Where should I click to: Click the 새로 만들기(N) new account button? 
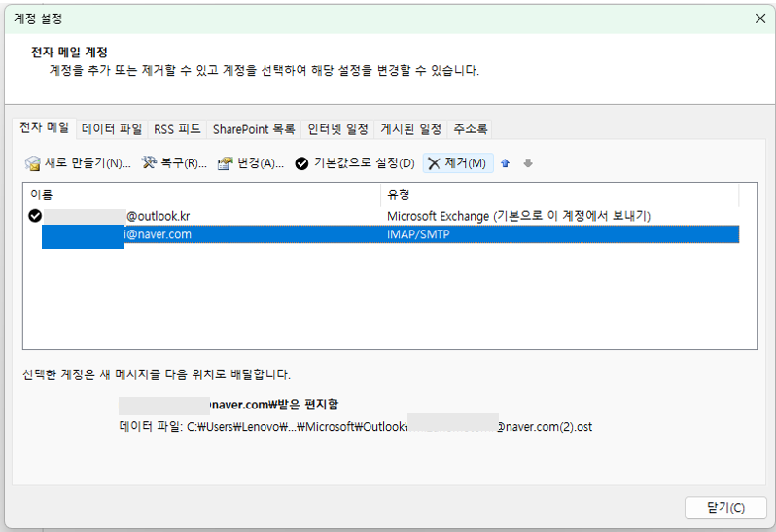[78, 163]
